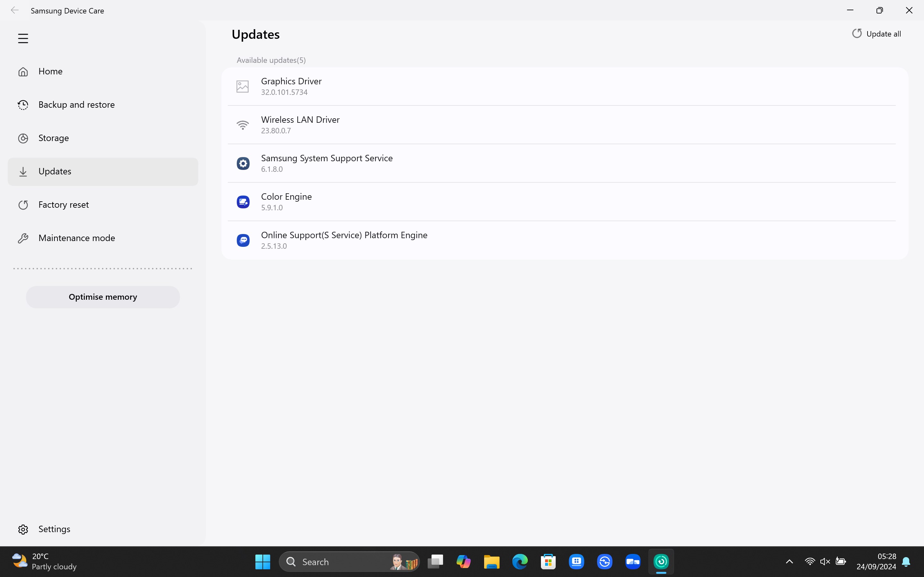Click the Wireless LAN Driver wifi icon
This screenshot has width=924, height=577.
[x=243, y=125]
